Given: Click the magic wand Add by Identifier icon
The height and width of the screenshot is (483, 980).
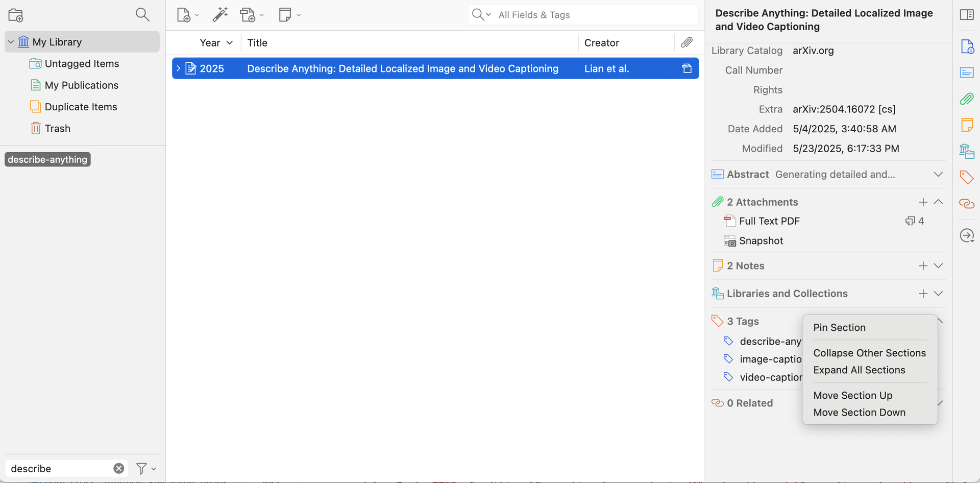Looking at the screenshot, I should tap(220, 15).
